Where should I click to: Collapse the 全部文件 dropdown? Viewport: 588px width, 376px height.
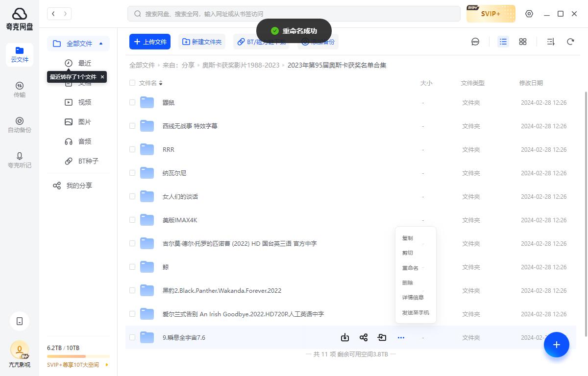(x=101, y=43)
